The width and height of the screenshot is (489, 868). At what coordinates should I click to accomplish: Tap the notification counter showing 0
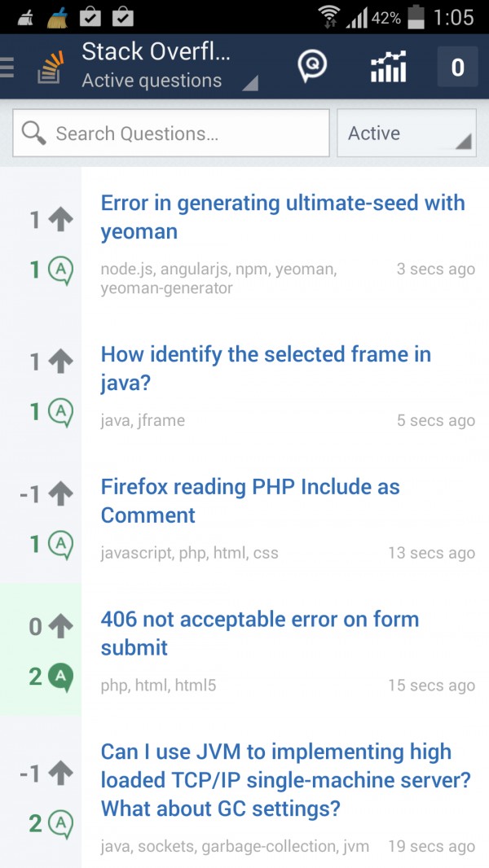(457, 67)
